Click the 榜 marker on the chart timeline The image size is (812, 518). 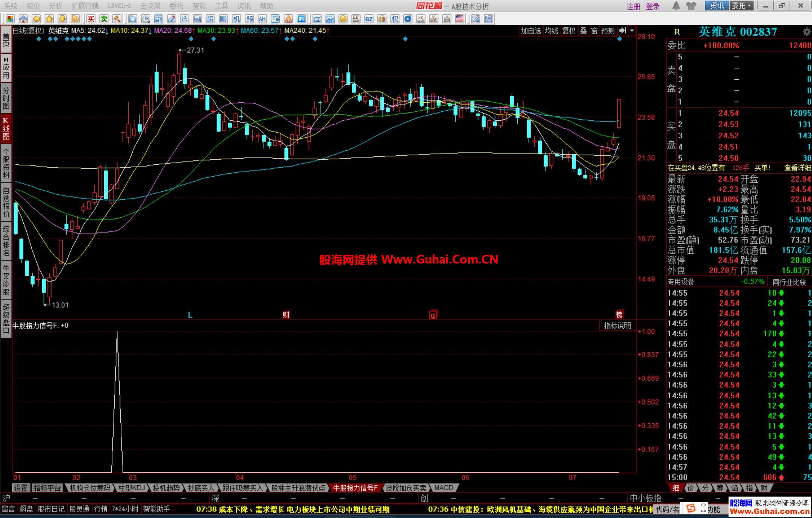(x=619, y=315)
